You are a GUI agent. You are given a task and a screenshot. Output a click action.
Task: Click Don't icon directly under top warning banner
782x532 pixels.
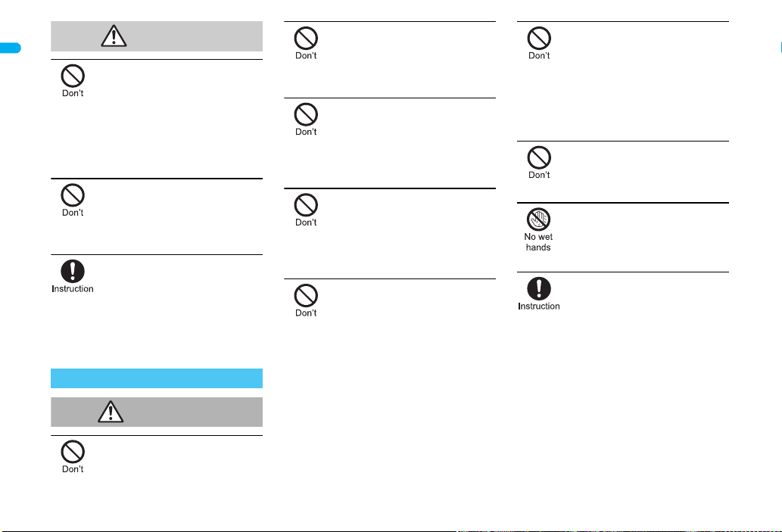point(73,76)
